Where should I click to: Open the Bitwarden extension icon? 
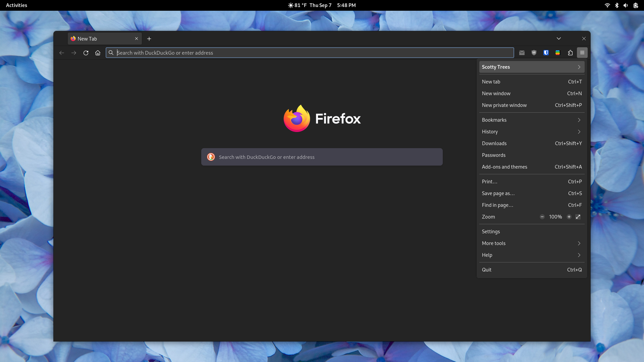point(546,53)
